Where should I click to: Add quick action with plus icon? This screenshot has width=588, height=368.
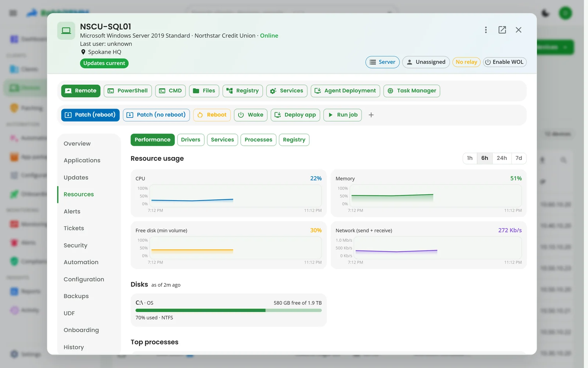[x=371, y=115]
